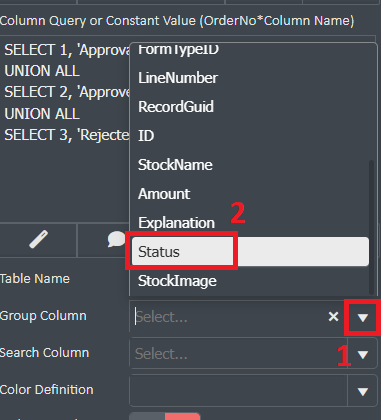382x420 pixels.
Task: Clear Group Column selection with X icon
Action: 333,316
